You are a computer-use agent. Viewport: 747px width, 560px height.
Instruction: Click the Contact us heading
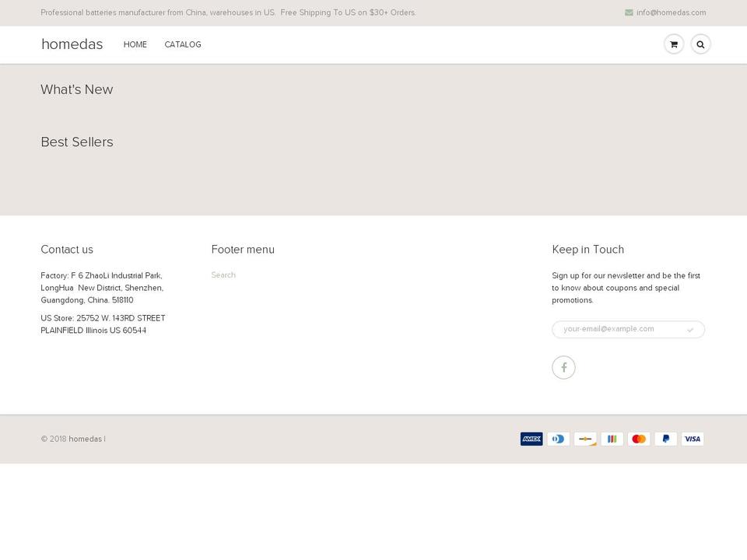[67, 250]
